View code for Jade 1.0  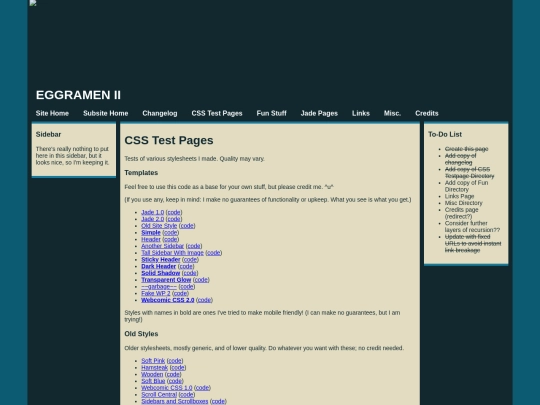174,212
